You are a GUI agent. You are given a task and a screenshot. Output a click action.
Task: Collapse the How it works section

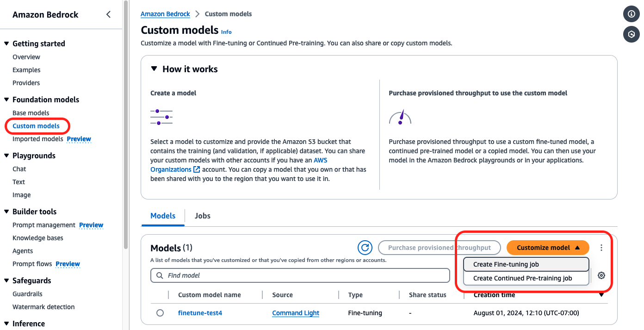tap(154, 69)
